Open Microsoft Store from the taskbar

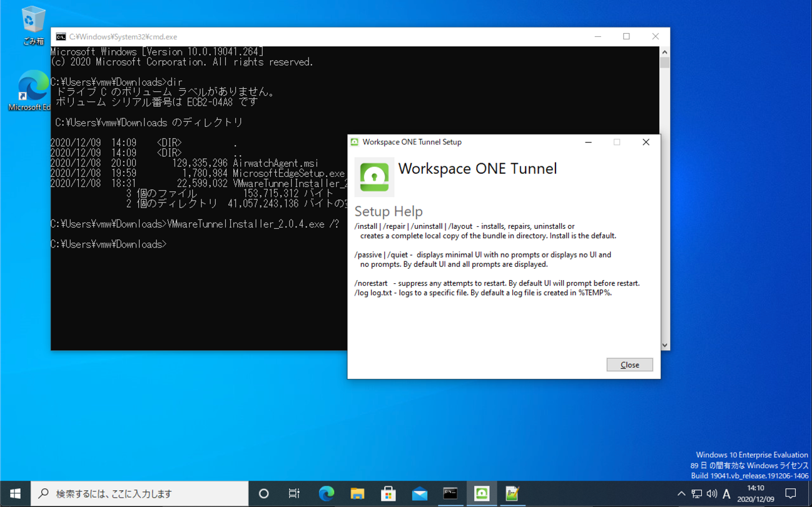(x=388, y=493)
